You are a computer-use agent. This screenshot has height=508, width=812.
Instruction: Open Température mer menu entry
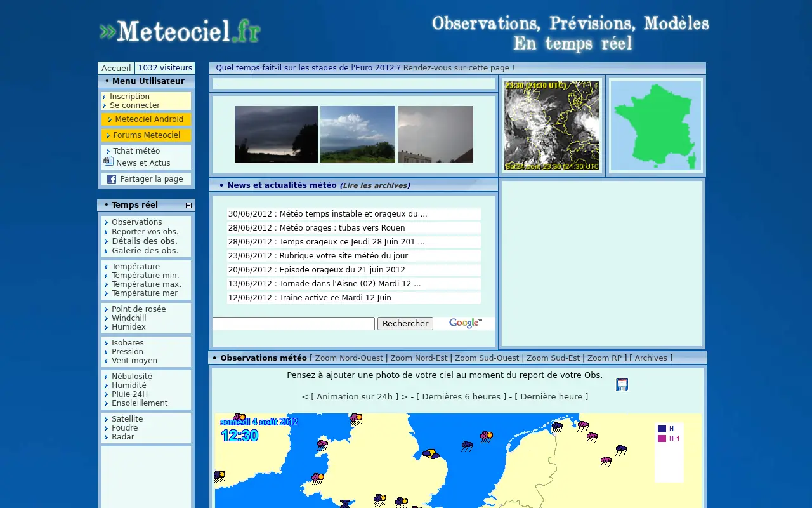pyautogui.click(x=145, y=293)
